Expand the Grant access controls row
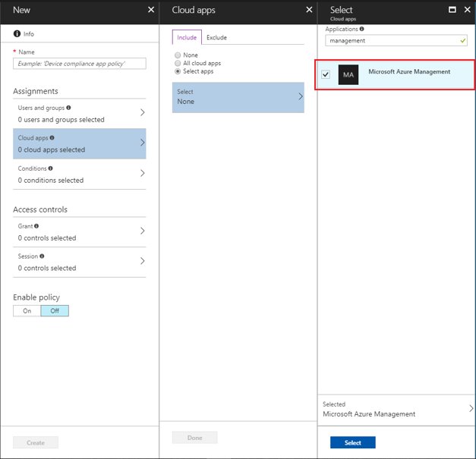Screen dimensions: 476x459 pos(79,232)
